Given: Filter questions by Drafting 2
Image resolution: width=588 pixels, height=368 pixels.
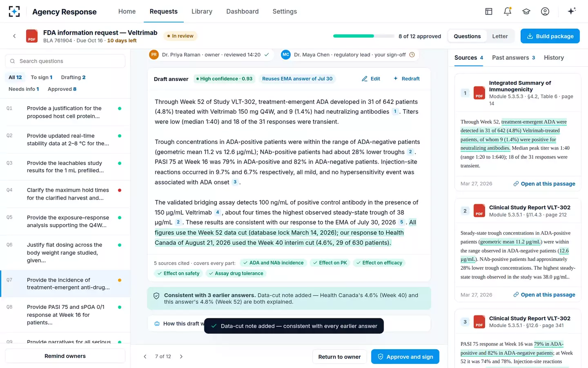Looking at the screenshot, I should click(x=73, y=77).
